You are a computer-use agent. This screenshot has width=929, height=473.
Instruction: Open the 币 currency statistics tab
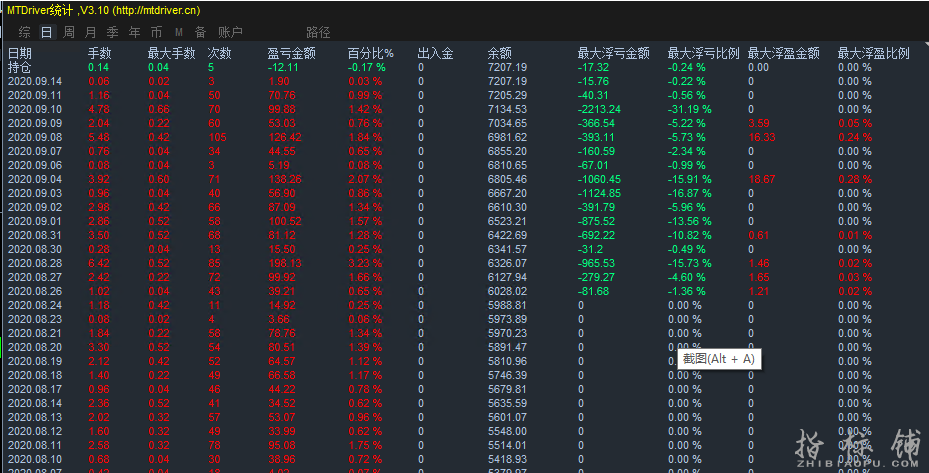[x=157, y=32]
